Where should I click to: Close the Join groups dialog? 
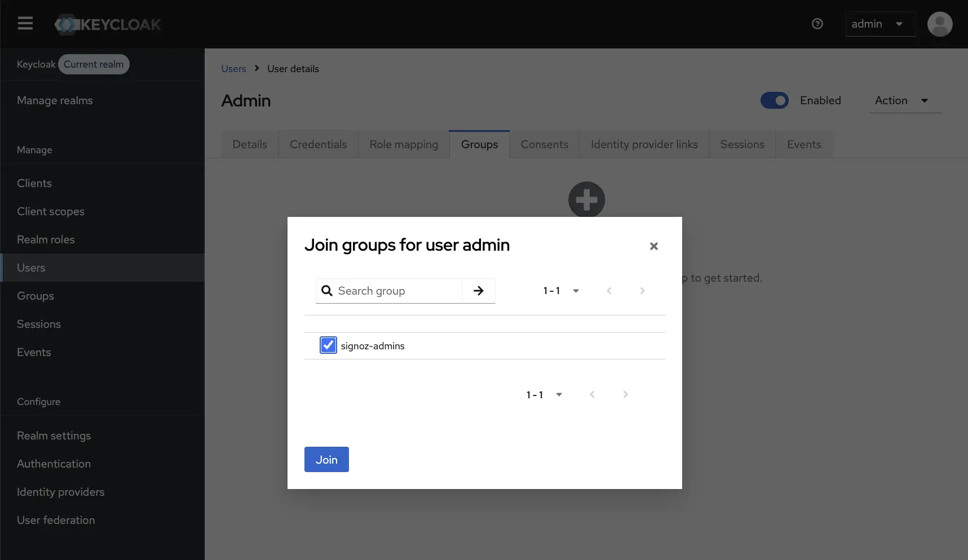[x=653, y=246]
